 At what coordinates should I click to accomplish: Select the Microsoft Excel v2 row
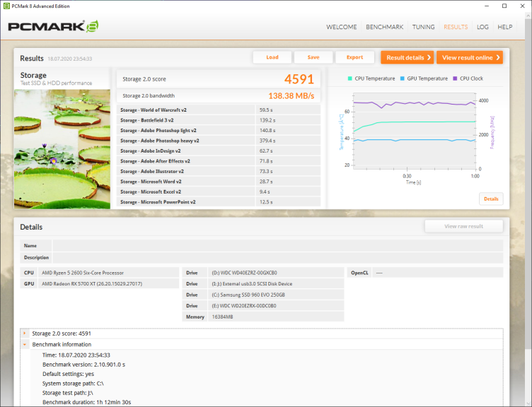(219, 191)
